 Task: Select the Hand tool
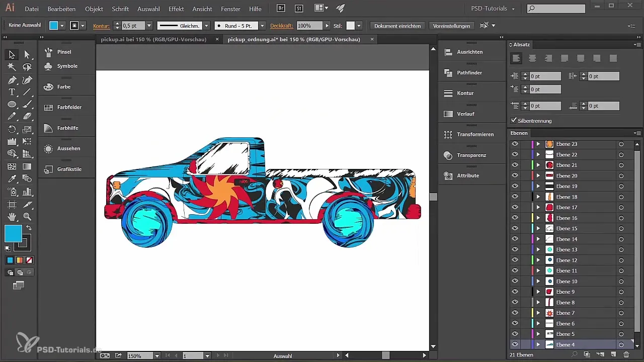click(x=12, y=217)
